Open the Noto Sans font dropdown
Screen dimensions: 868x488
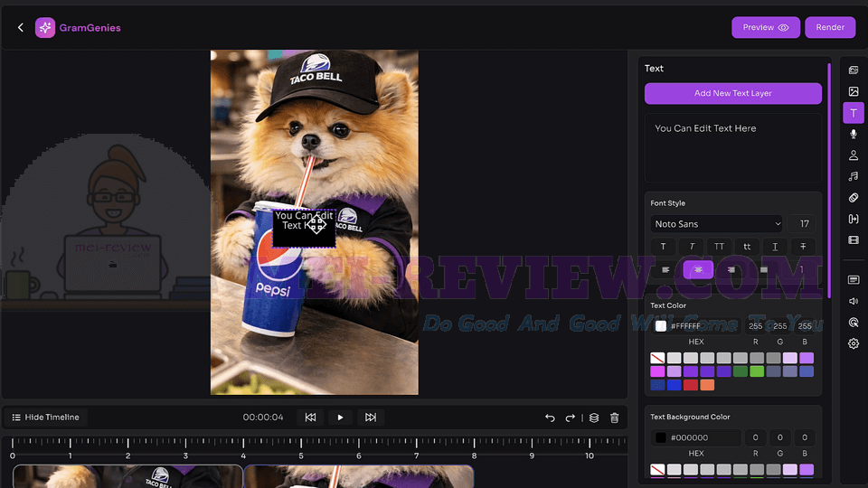716,224
